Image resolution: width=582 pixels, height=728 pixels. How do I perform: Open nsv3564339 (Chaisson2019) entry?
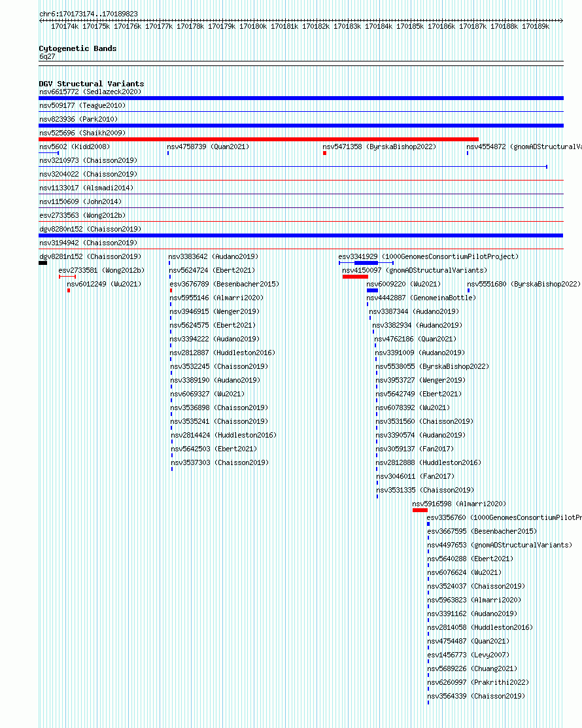[x=476, y=696]
